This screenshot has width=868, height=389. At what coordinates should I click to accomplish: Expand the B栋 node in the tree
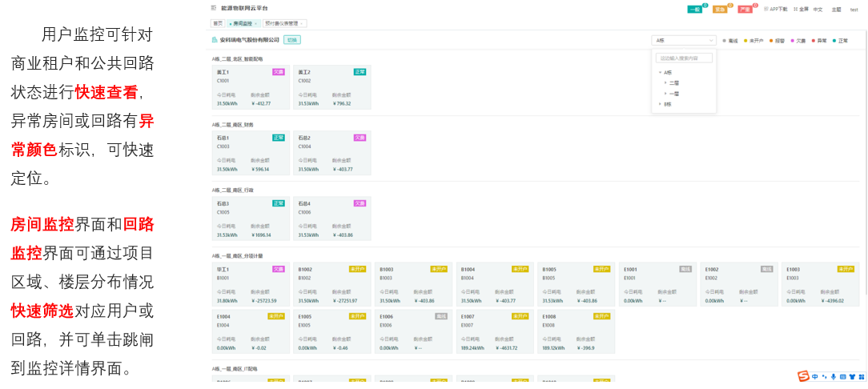[660, 103]
